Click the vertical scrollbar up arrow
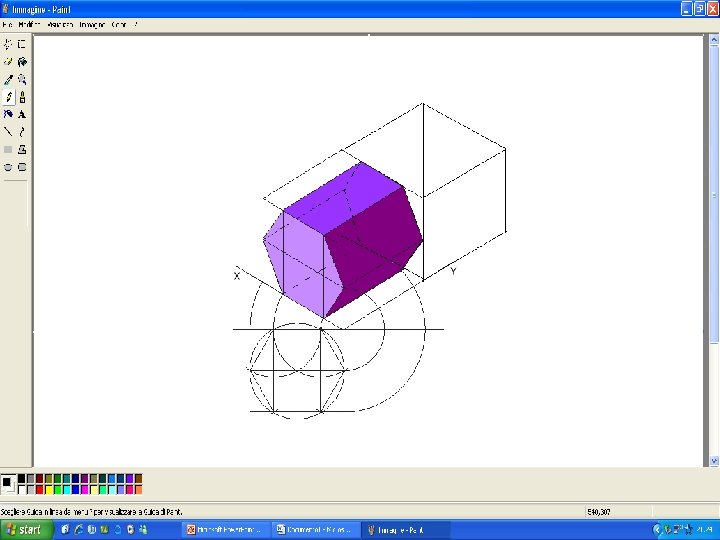Viewport: 720px width, 540px height. pyautogui.click(x=714, y=40)
